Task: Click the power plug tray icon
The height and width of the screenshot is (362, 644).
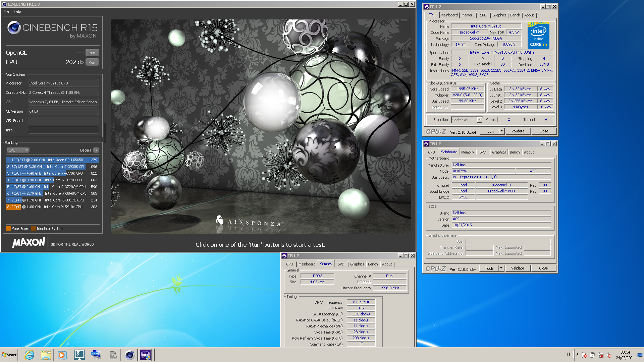Action: click(593, 355)
